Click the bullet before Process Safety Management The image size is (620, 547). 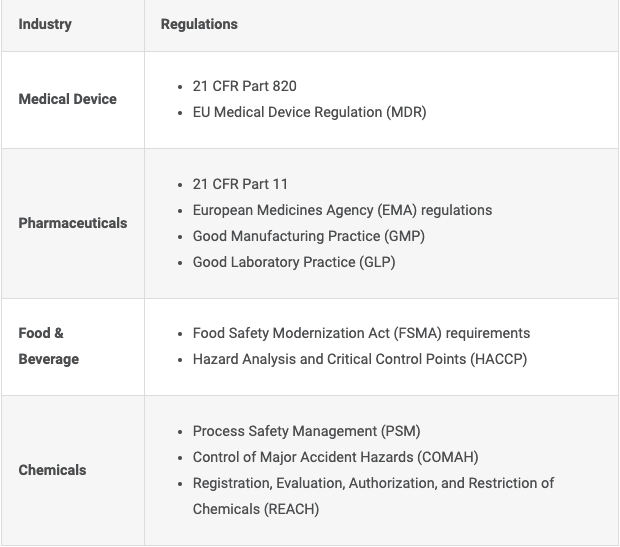178,431
